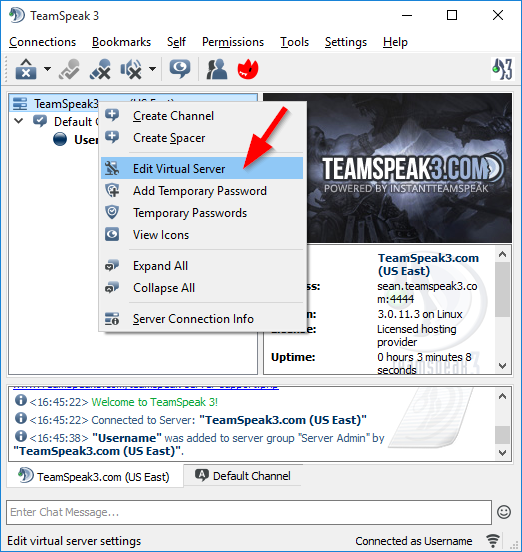Mute the speakers using the toolbar icon

point(131,69)
